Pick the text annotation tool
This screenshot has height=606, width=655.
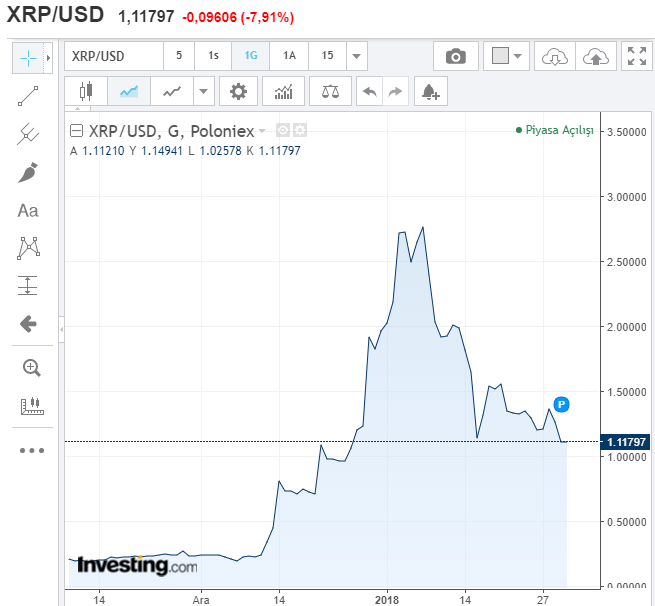pos(28,210)
